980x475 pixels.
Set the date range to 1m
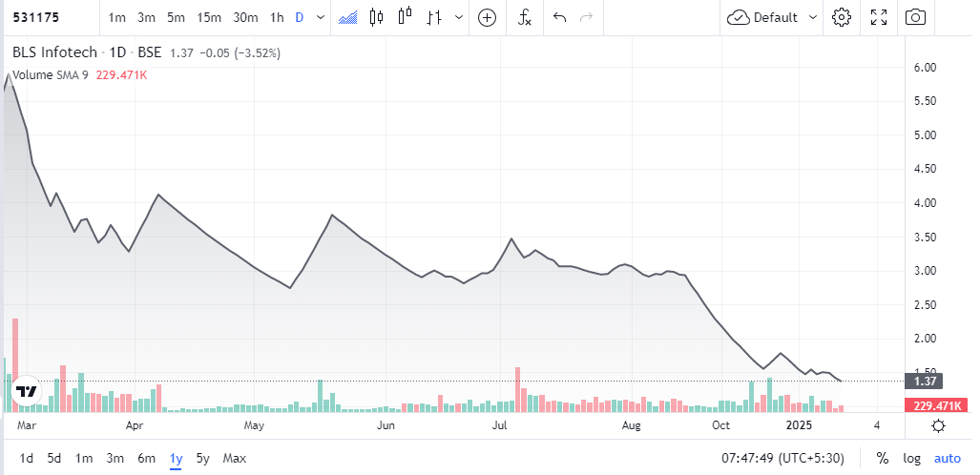pyautogui.click(x=84, y=459)
